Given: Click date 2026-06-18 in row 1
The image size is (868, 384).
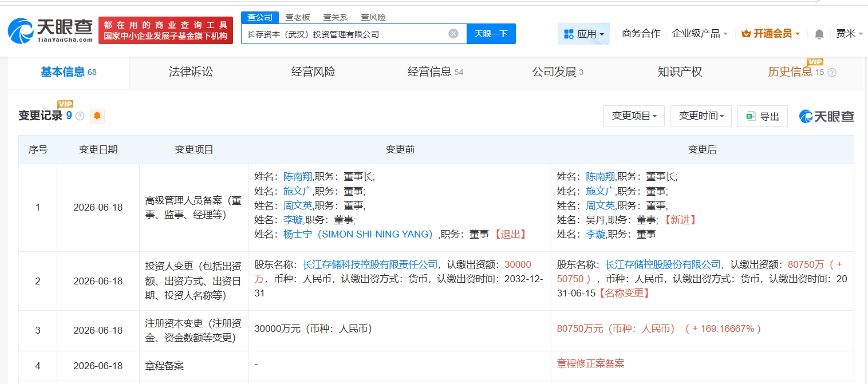Looking at the screenshot, I should tap(98, 207).
